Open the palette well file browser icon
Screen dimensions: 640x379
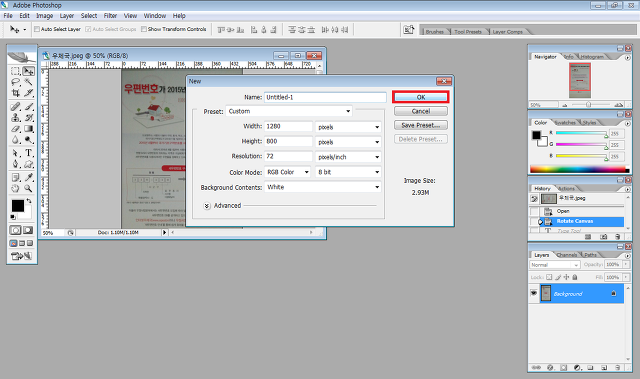[x=409, y=30]
